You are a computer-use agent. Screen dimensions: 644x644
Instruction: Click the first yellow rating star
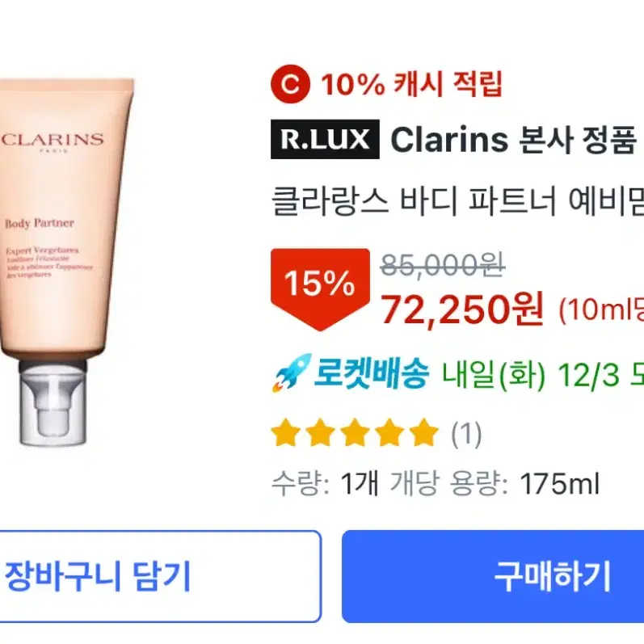tap(286, 433)
